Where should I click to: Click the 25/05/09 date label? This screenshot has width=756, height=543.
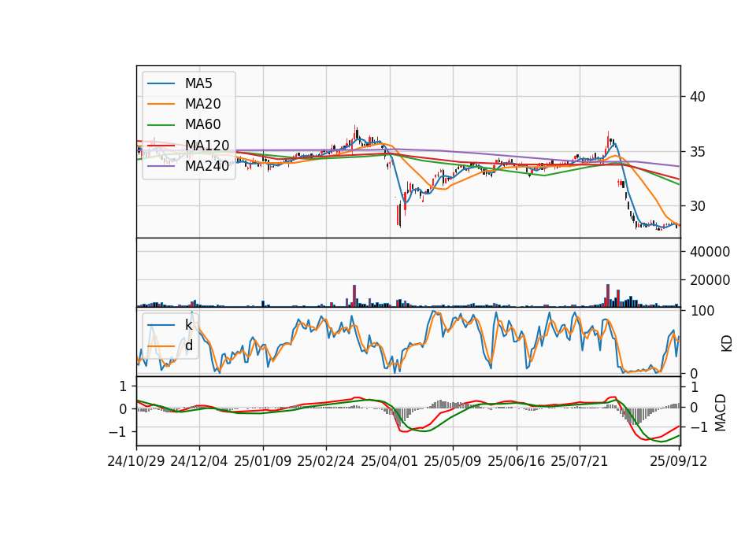[453, 461]
